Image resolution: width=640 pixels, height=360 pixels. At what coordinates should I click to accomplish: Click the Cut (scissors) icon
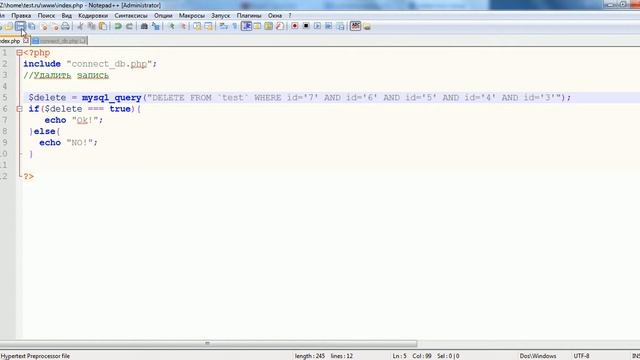80,27
